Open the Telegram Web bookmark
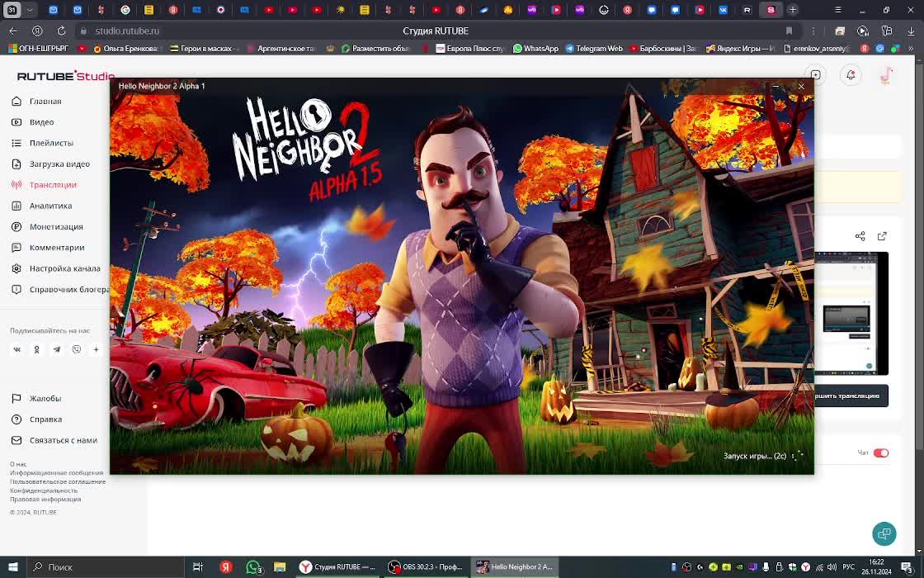The width and height of the screenshot is (924, 578). (594, 49)
